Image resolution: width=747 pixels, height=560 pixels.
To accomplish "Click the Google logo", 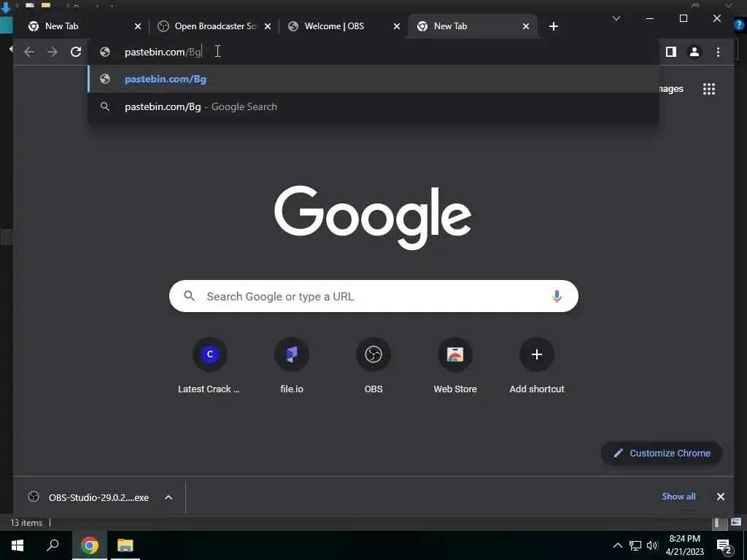I will [373, 217].
